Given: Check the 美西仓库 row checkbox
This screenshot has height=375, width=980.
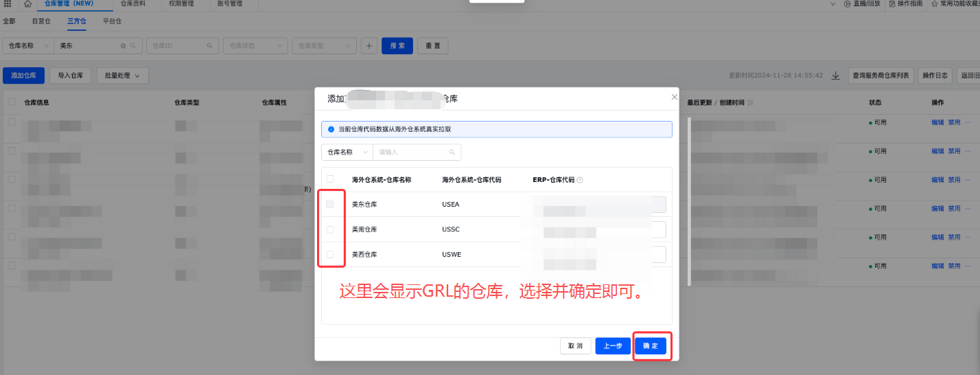Looking at the screenshot, I should pyautogui.click(x=330, y=254).
